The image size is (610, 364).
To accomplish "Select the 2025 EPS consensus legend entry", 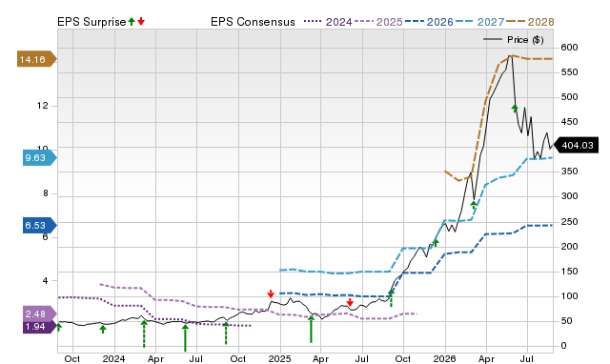I will click(x=378, y=22).
